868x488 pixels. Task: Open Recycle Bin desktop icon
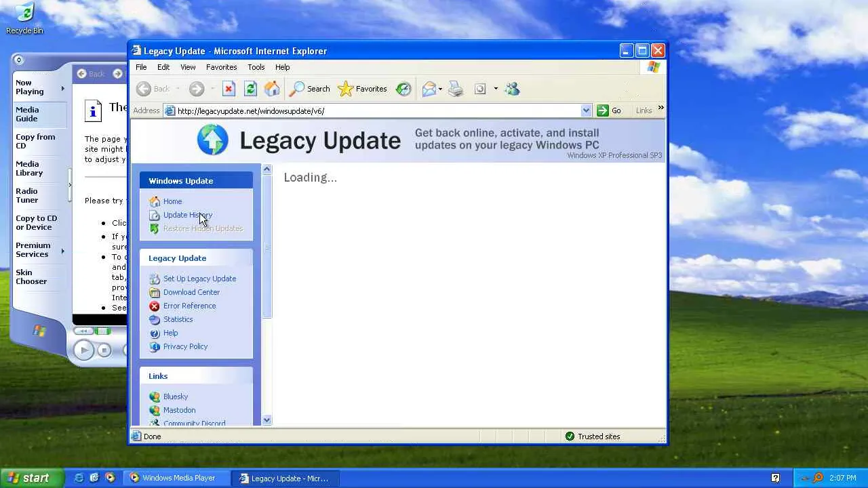click(x=24, y=18)
